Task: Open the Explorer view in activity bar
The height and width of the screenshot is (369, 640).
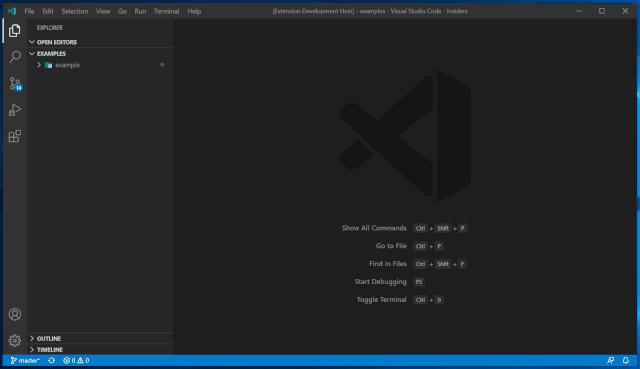Action: pos(15,31)
